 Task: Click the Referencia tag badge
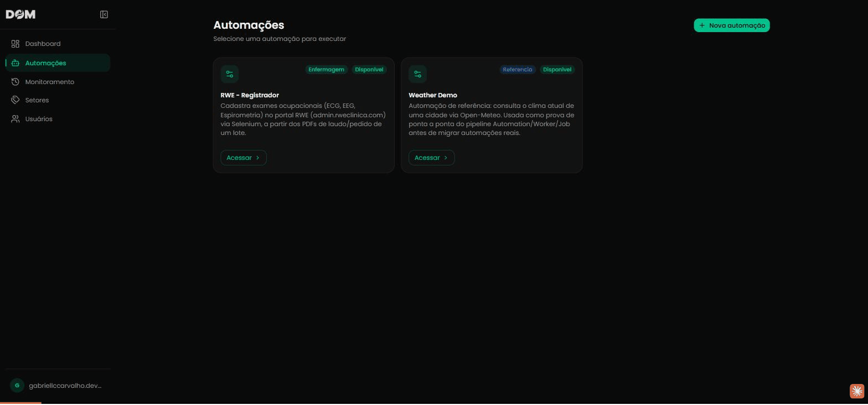(x=518, y=70)
